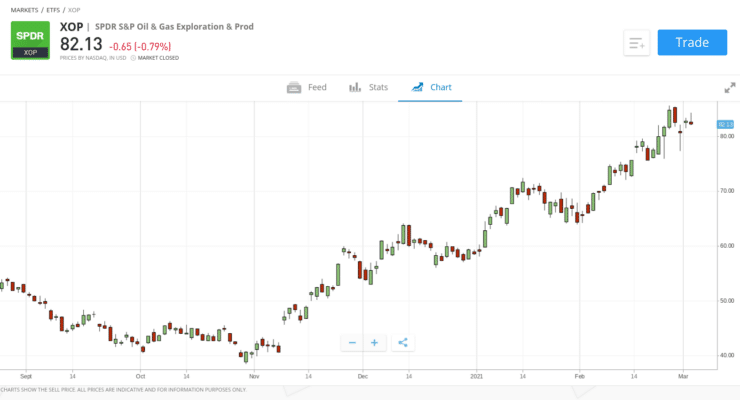This screenshot has width=740, height=400.
Task: Click the 70.00 price axis label
Action: coord(727,191)
